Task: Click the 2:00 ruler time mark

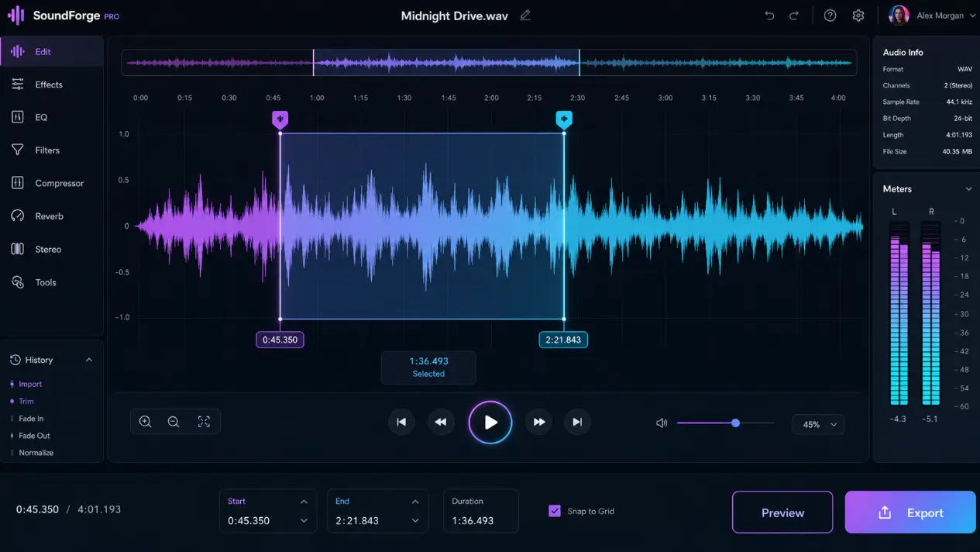Action: coord(491,98)
